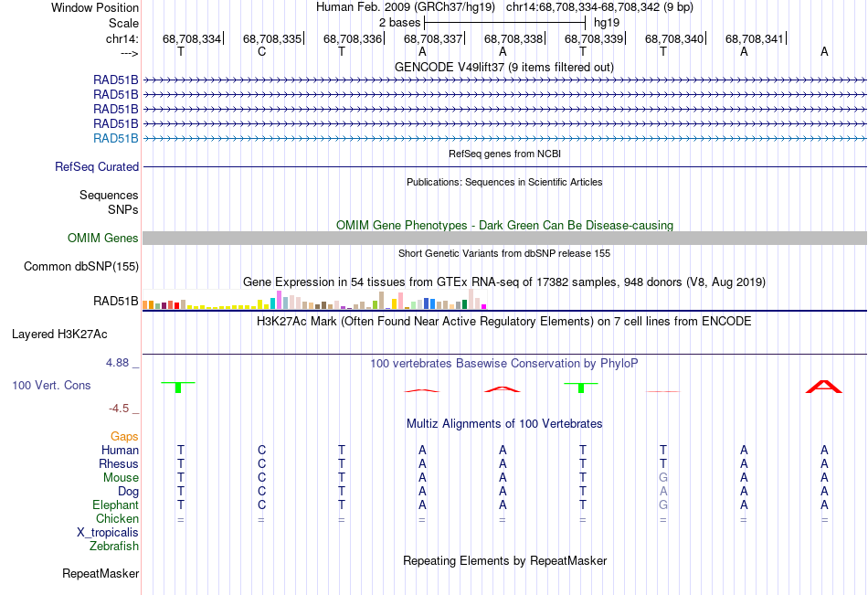Open the H3K27Ac Mark track title

[x=504, y=322]
